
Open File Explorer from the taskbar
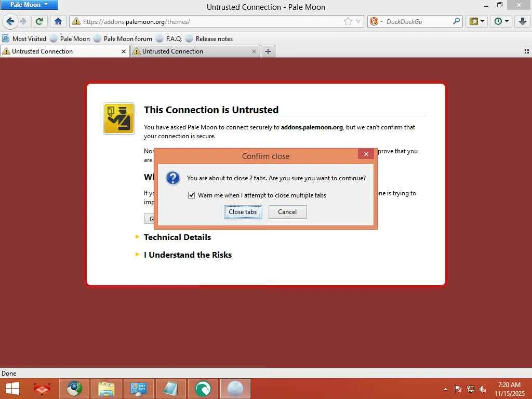(106, 389)
